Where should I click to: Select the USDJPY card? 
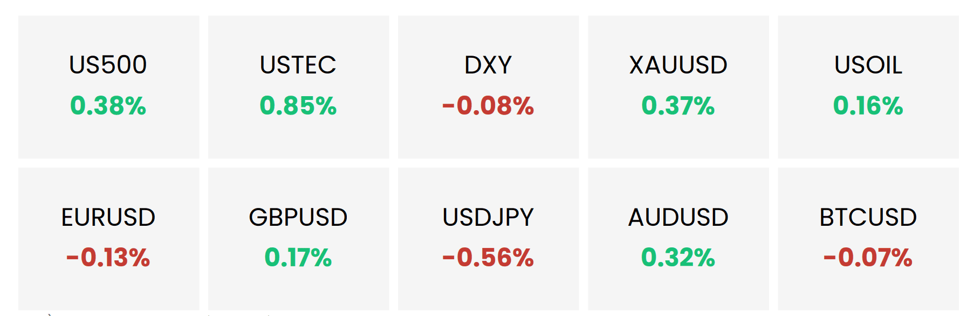[488, 239]
